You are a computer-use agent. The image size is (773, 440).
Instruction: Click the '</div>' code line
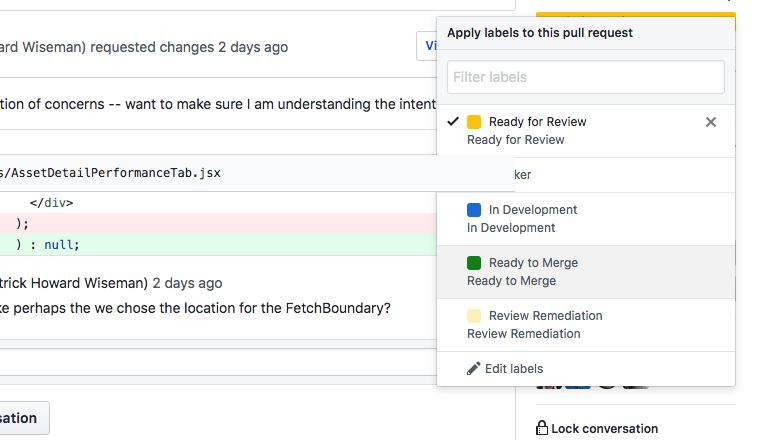51,203
